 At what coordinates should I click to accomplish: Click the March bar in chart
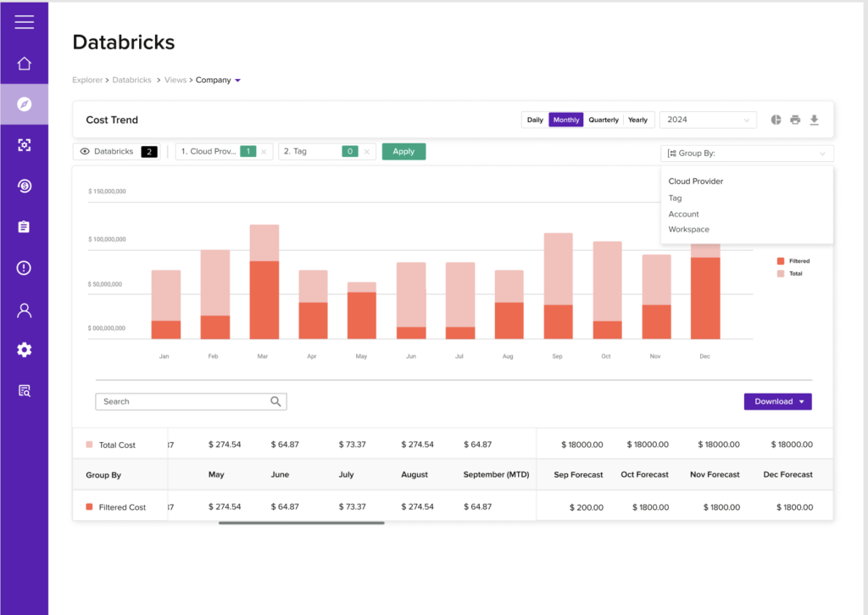point(264,282)
